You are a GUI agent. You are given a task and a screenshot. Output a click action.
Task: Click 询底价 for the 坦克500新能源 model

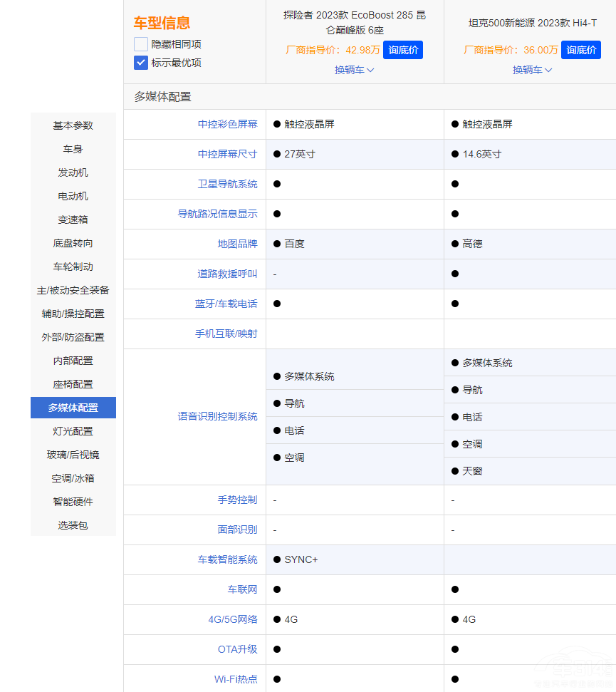pyautogui.click(x=580, y=50)
